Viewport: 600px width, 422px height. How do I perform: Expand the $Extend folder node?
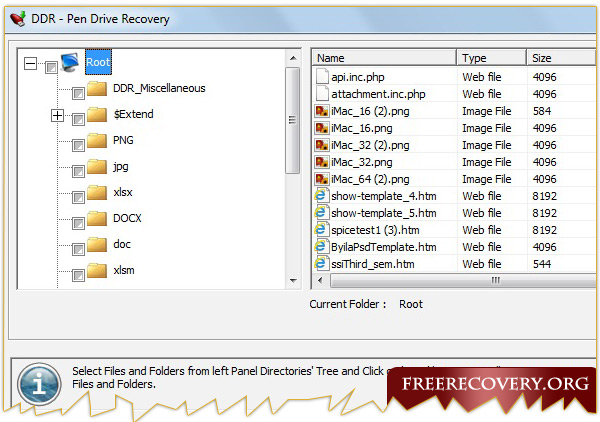(57, 115)
